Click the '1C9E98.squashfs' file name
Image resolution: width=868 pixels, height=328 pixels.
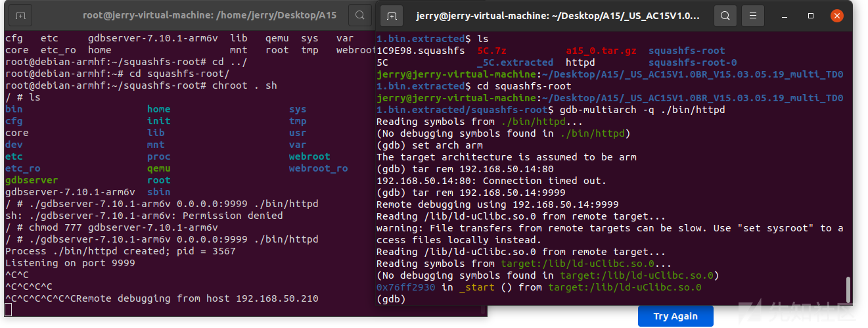[421, 51]
